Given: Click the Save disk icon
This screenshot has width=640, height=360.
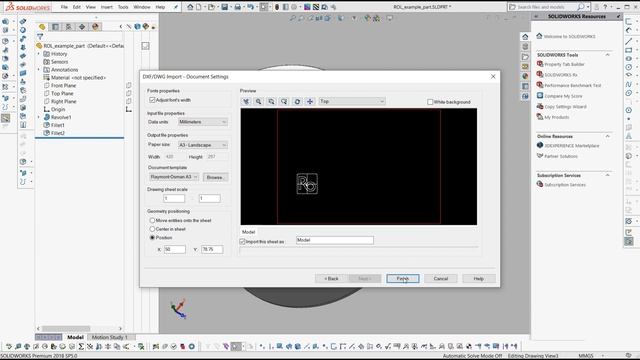Looking at the screenshot, I should click(224, 7).
